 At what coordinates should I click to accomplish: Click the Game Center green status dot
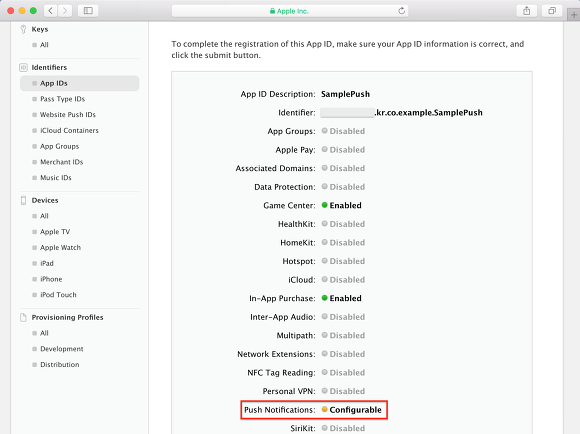tap(324, 205)
